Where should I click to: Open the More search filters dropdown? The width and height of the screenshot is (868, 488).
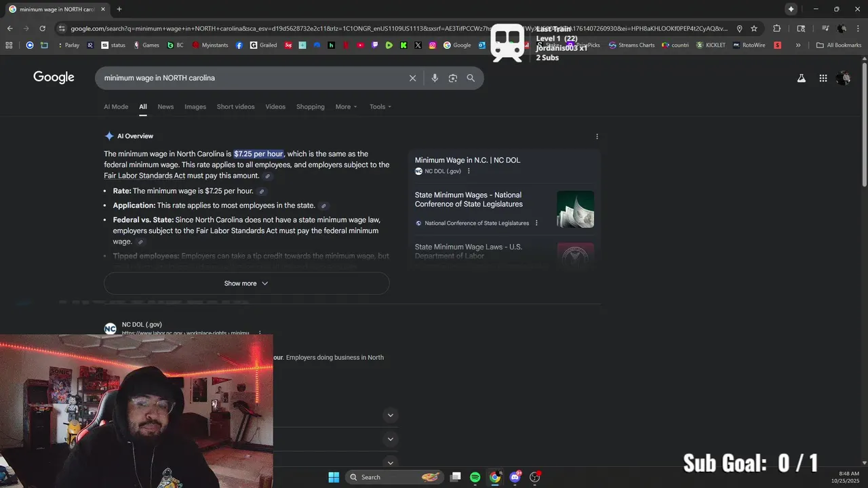pos(346,106)
